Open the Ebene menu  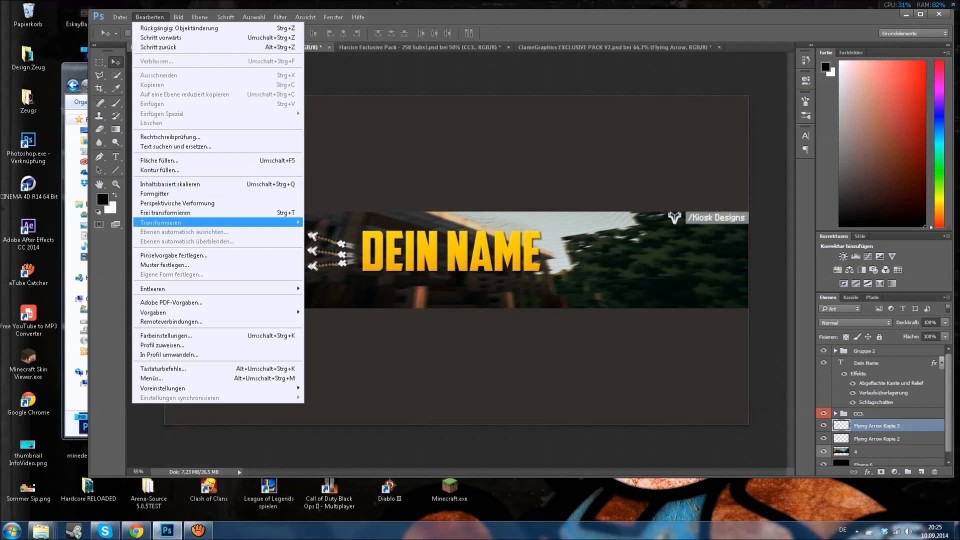click(200, 17)
